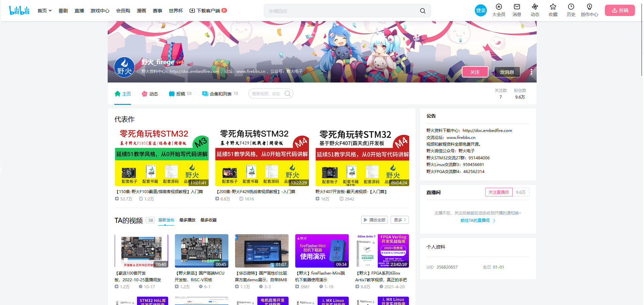Open the 赛事 section
This screenshot has width=644, height=305.
[x=157, y=11]
